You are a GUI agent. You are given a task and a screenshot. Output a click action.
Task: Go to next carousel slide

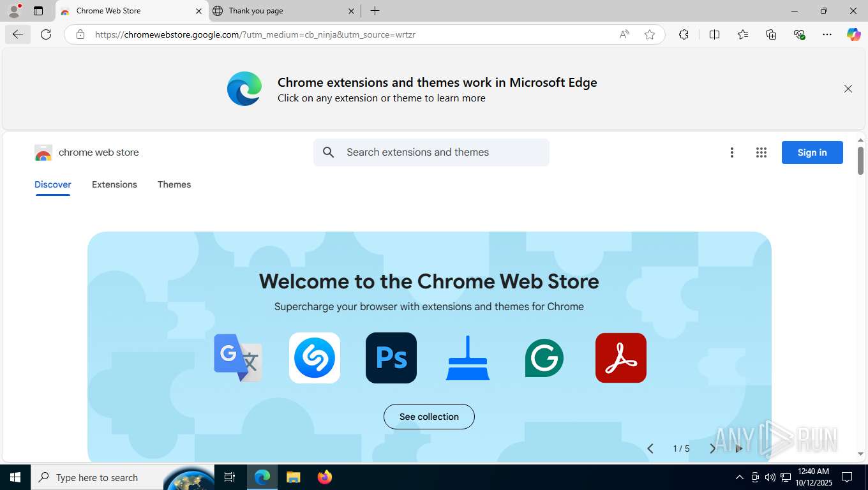click(712, 449)
